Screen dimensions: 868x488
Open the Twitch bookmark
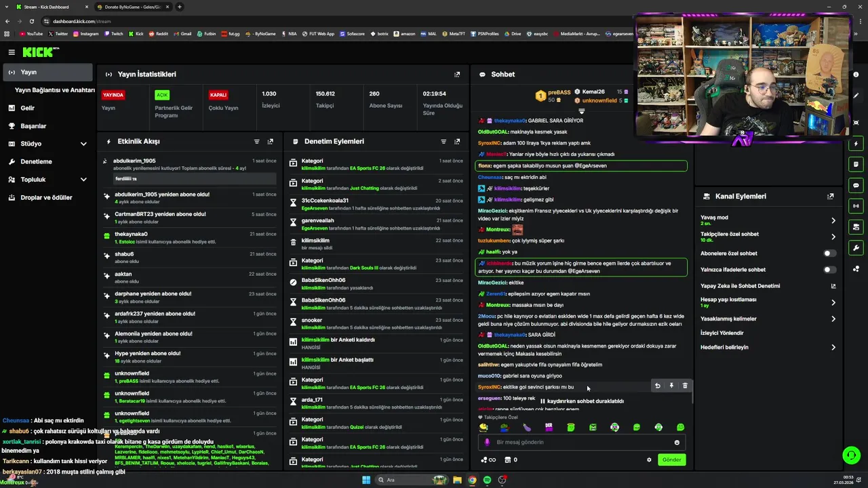[113, 33]
